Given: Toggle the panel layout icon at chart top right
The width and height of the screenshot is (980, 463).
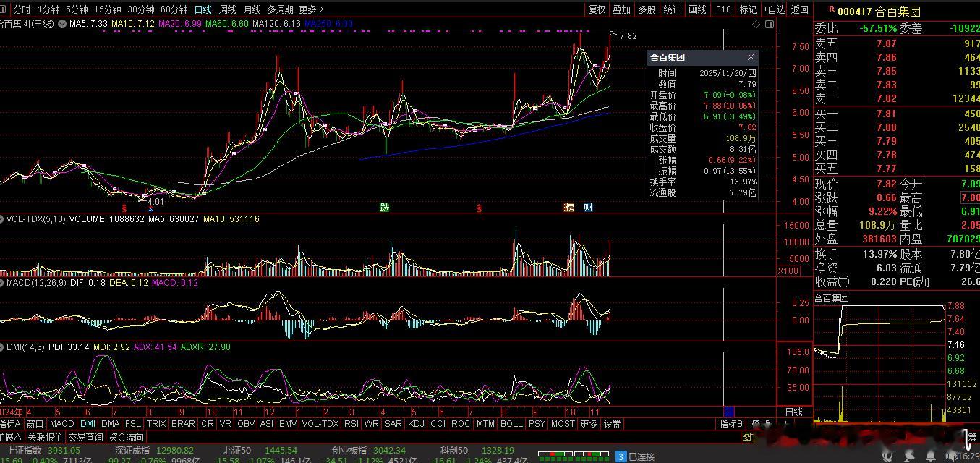Looking at the screenshot, I should tap(769, 24).
